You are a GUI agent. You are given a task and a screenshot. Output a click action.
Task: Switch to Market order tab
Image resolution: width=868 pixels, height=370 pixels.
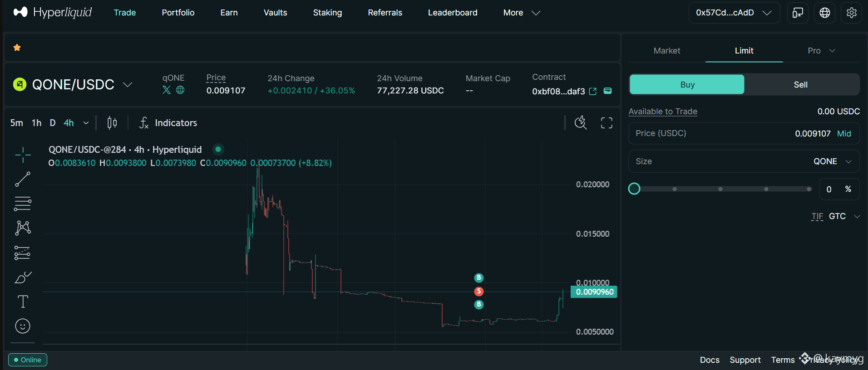(x=667, y=51)
